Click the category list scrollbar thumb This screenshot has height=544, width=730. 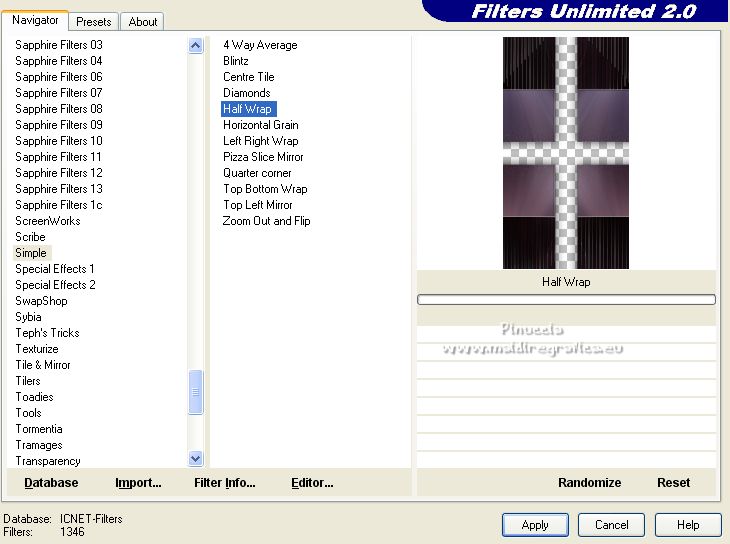click(196, 392)
